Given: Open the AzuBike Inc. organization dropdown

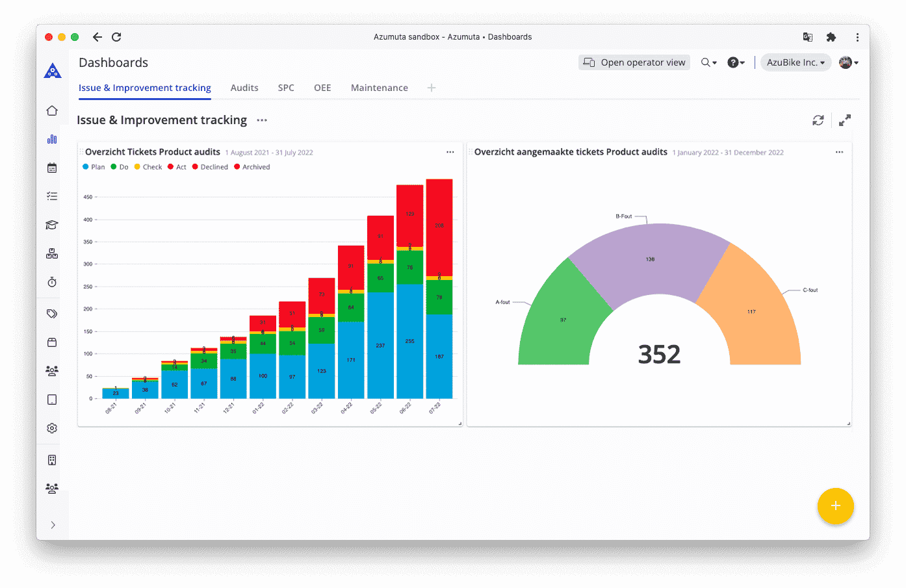Looking at the screenshot, I should click(x=796, y=62).
